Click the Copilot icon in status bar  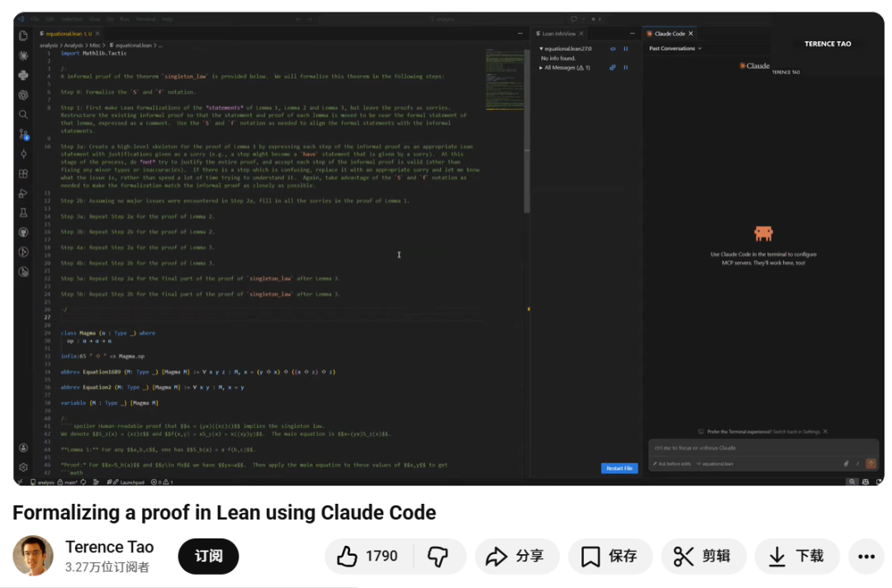[866, 481]
